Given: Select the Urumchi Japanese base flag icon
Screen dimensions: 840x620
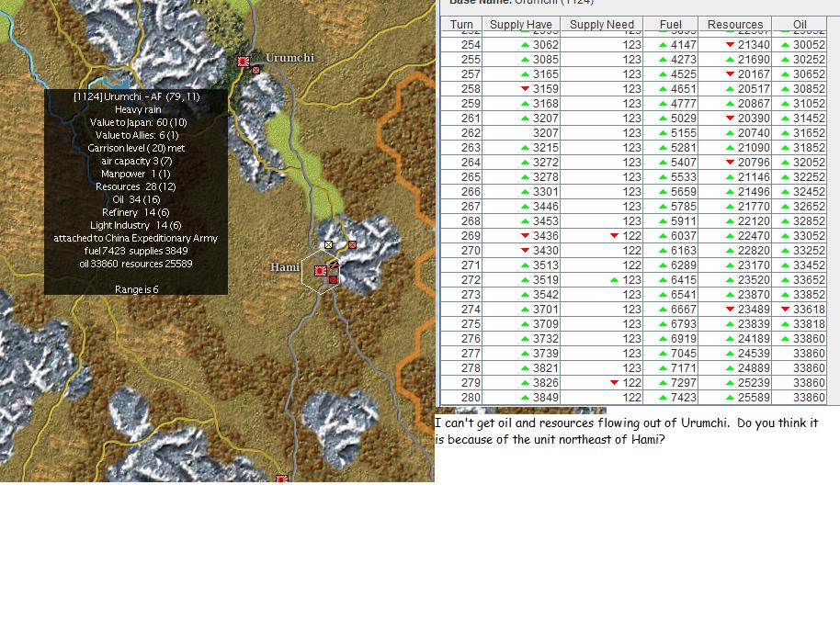Looking at the screenshot, I should pyautogui.click(x=244, y=62).
